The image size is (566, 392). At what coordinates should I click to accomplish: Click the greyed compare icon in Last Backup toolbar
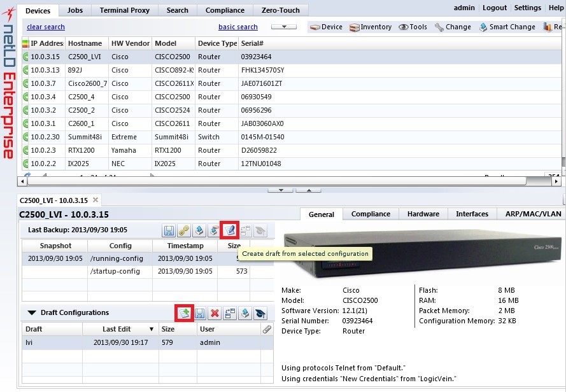point(246,230)
